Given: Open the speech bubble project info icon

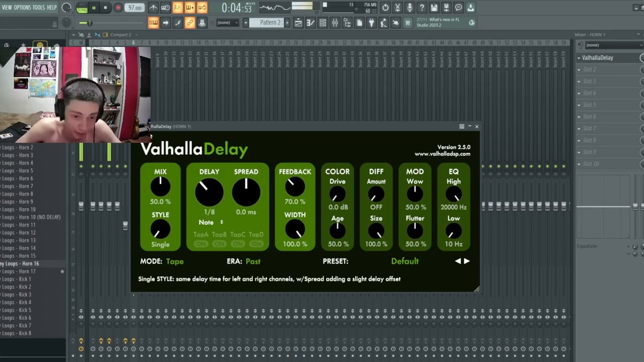Looking at the screenshot, I should coord(458,8).
